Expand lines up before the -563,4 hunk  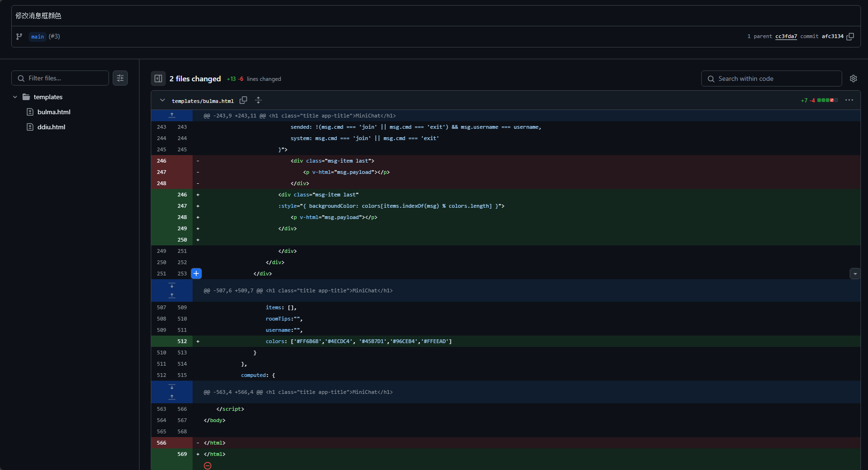[x=172, y=397]
